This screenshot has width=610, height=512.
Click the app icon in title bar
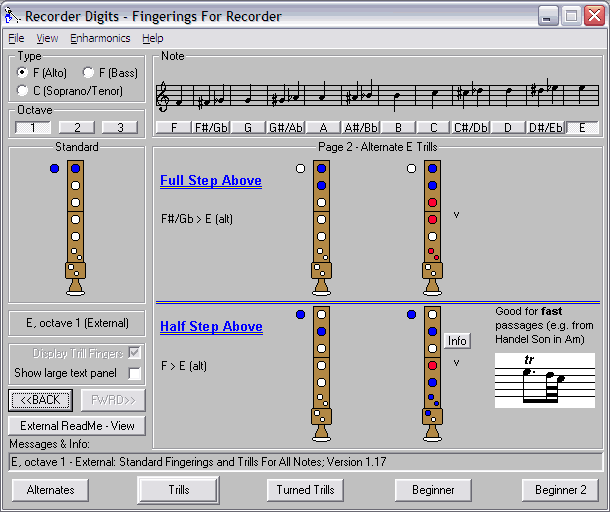(x=12, y=16)
